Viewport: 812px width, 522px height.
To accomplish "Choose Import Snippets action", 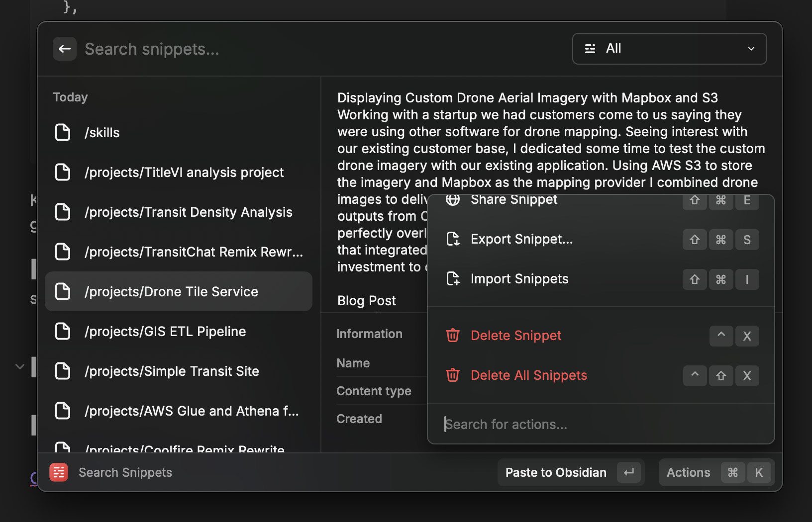I will click(601, 279).
